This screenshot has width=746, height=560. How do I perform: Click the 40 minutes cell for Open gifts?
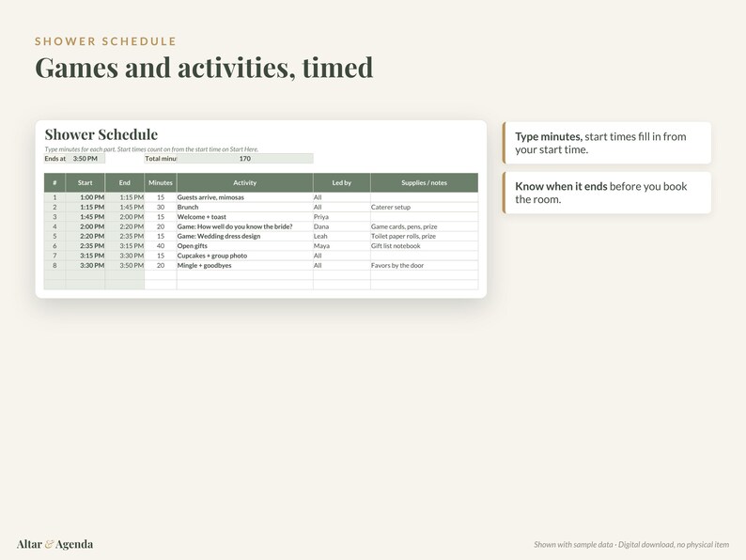click(x=161, y=246)
